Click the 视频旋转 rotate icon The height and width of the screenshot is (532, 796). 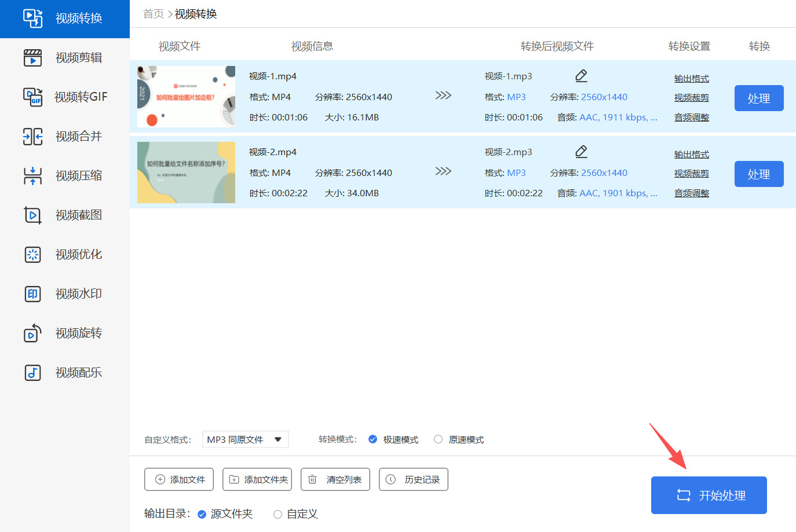pos(32,333)
